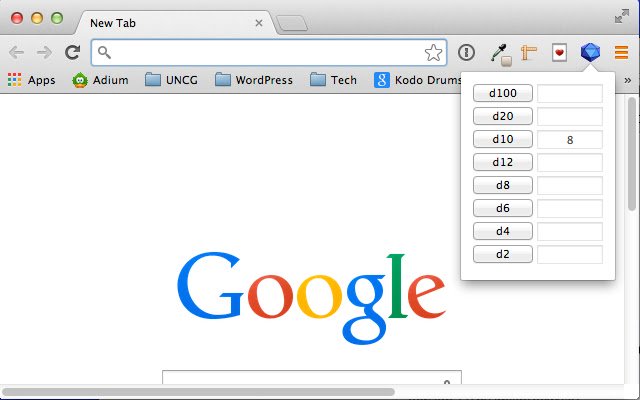Activate the eyedropper color picker extension
This screenshot has height=400, width=640.
(x=500, y=54)
